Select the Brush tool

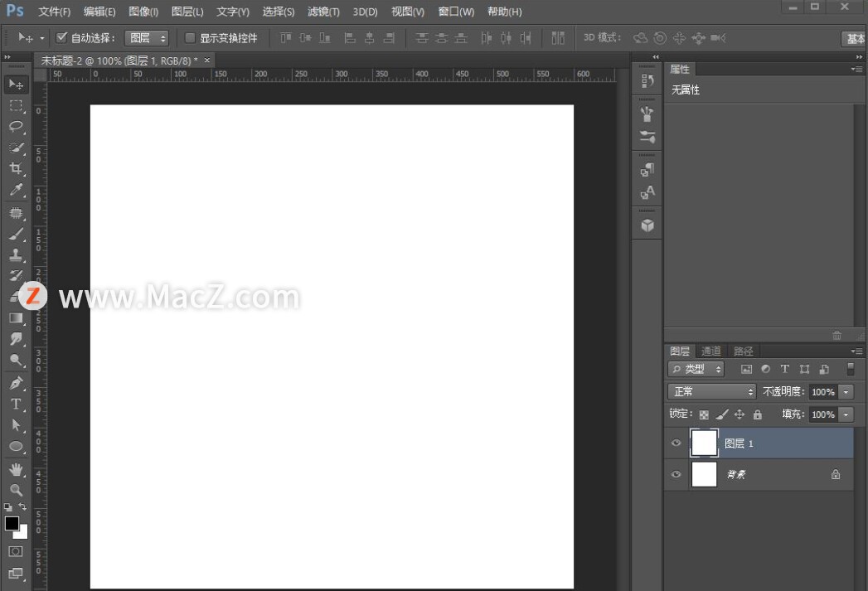click(16, 234)
